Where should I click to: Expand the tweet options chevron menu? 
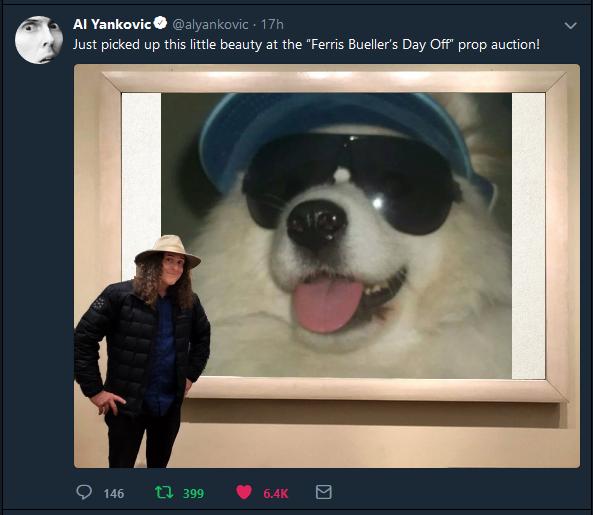570,26
